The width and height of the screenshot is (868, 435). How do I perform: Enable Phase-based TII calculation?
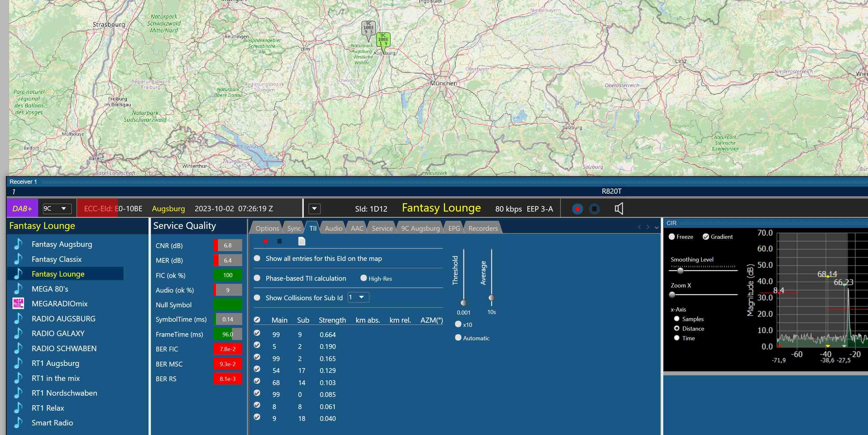click(257, 278)
